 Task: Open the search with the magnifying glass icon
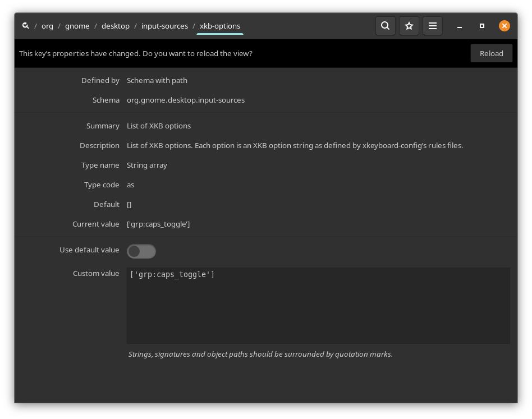point(386,26)
